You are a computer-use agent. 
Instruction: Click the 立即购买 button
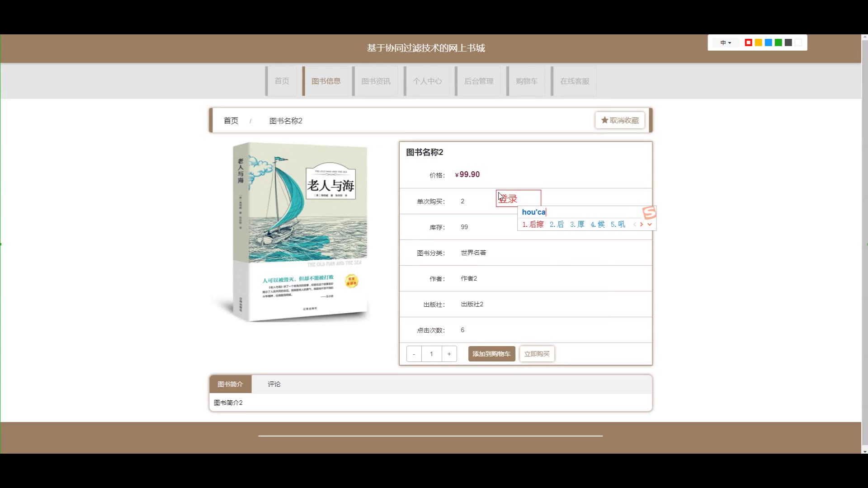[x=537, y=354]
